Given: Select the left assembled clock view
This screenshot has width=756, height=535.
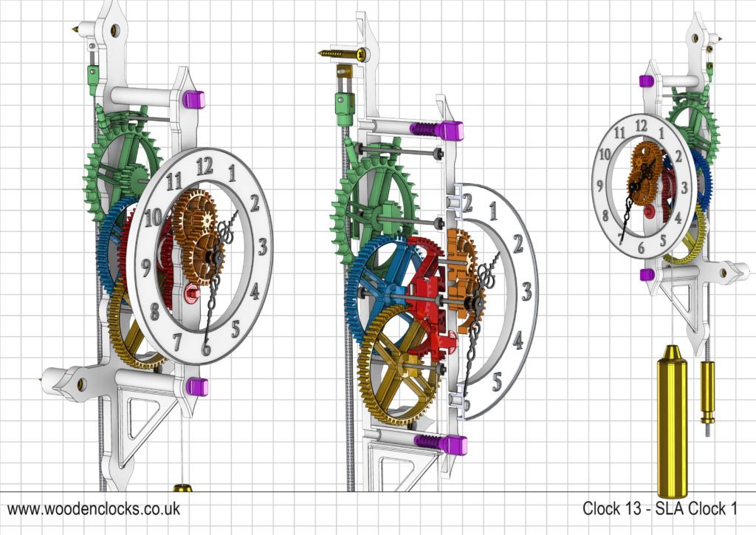Looking at the screenshot, I should (x=157, y=246).
